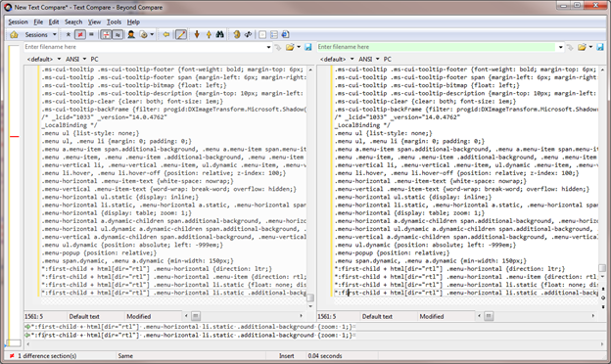Image resolution: width=611 pixels, height=364 pixels.
Task: Open the Session menu
Action: tap(18, 22)
